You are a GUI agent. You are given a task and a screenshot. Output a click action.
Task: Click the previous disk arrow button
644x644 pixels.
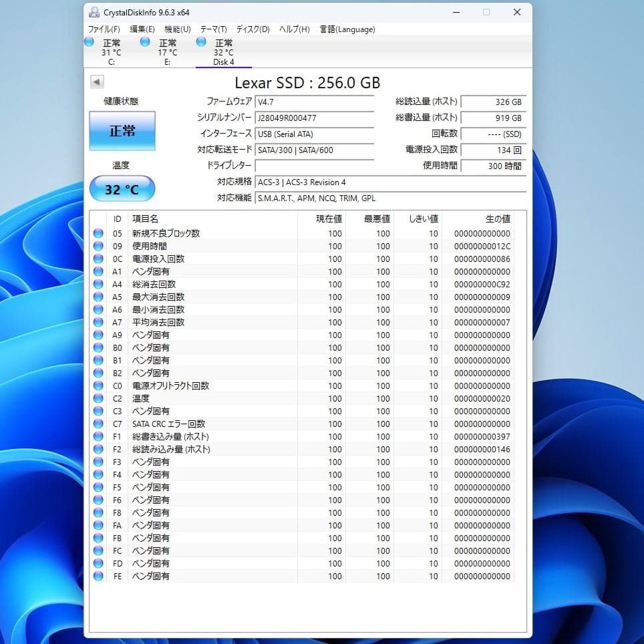[97, 82]
